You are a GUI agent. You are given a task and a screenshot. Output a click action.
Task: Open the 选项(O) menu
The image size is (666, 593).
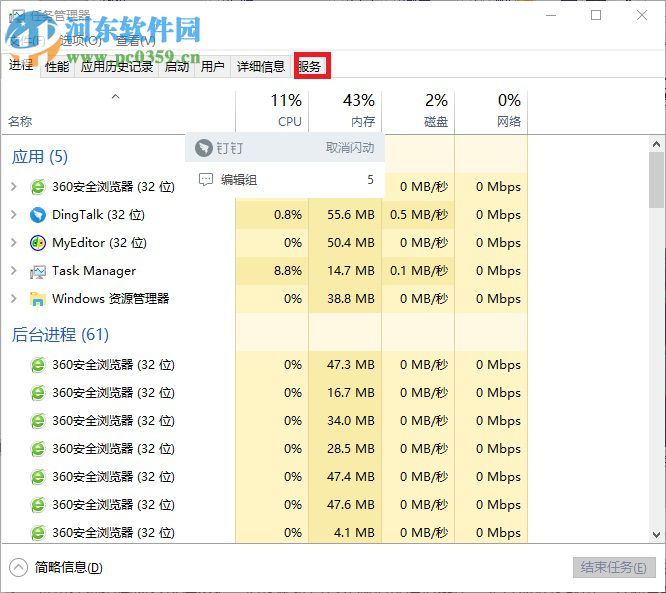[80, 41]
